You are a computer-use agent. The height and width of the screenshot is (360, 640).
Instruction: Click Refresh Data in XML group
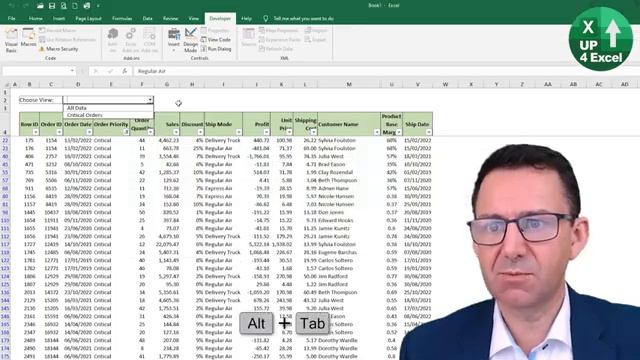[x=276, y=49]
